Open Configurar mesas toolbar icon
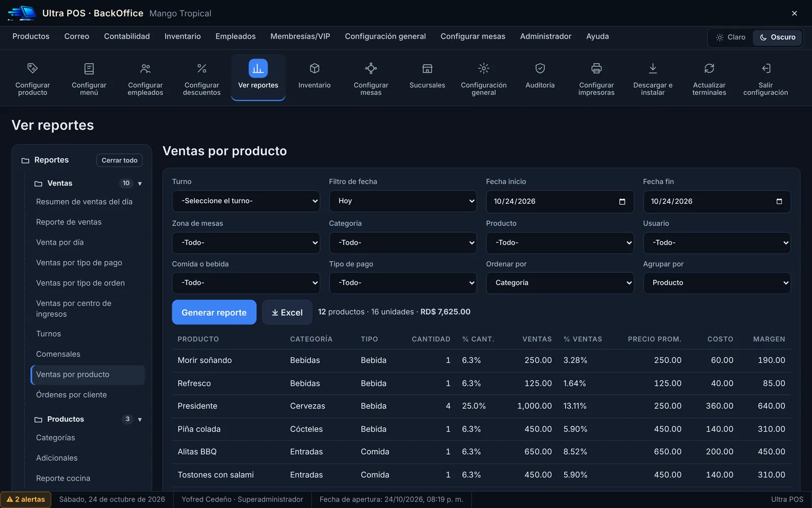 (x=371, y=68)
